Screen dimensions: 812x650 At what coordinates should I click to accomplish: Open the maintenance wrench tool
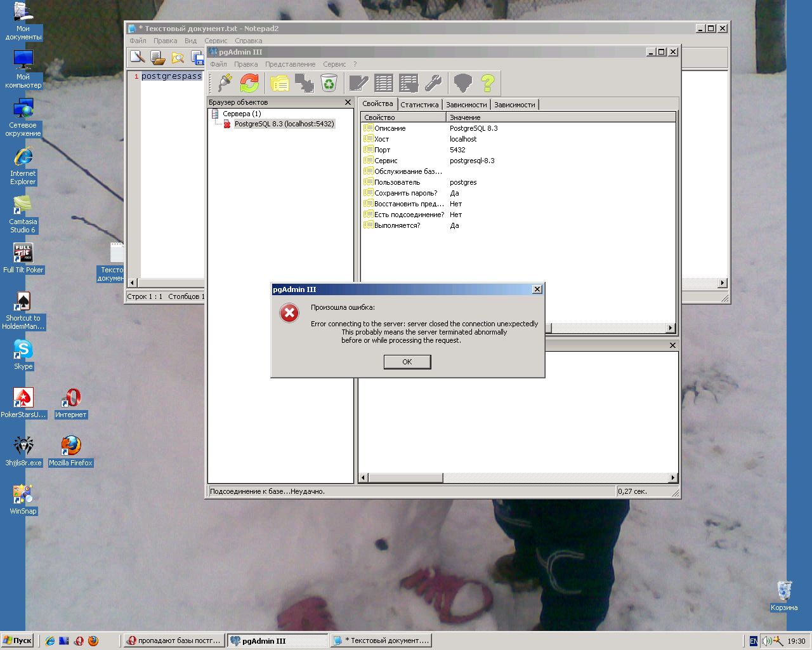tap(433, 83)
